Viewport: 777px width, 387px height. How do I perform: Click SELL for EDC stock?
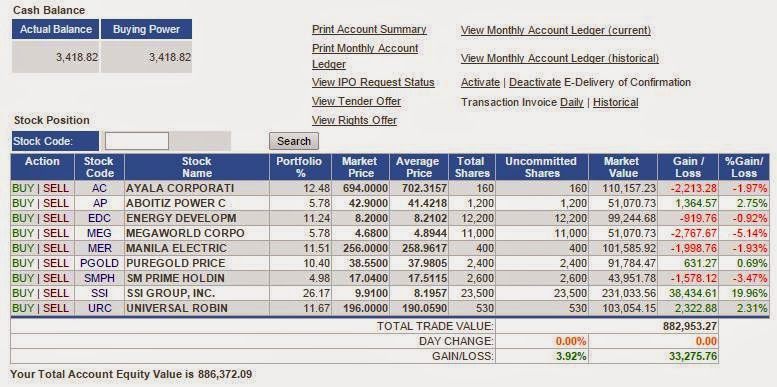pyautogui.click(x=56, y=219)
